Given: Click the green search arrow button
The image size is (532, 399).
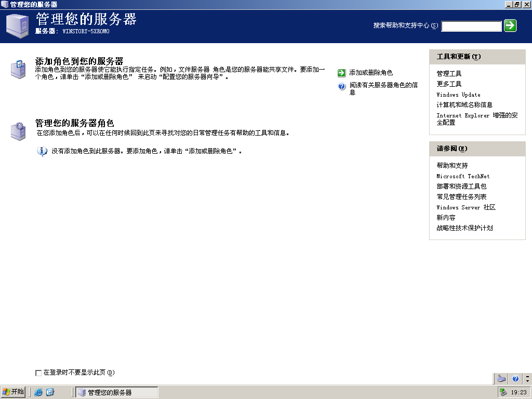Looking at the screenshot, I should pos(510,25).
